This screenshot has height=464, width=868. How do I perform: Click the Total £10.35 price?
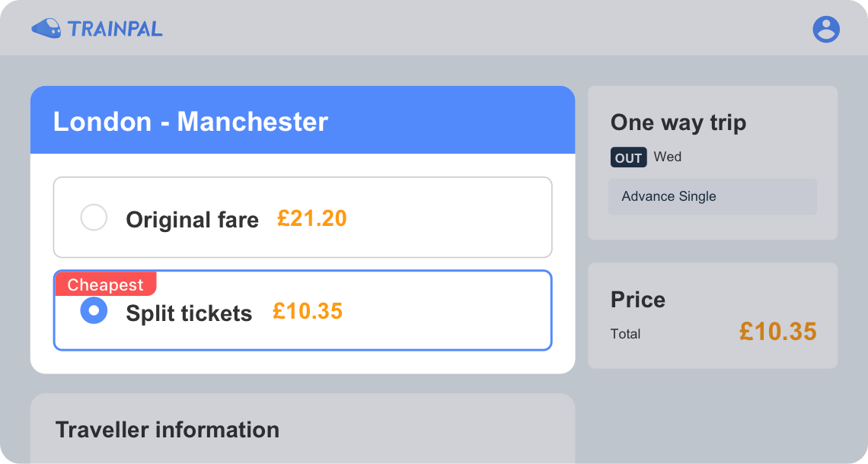click(x=777, y=332)
